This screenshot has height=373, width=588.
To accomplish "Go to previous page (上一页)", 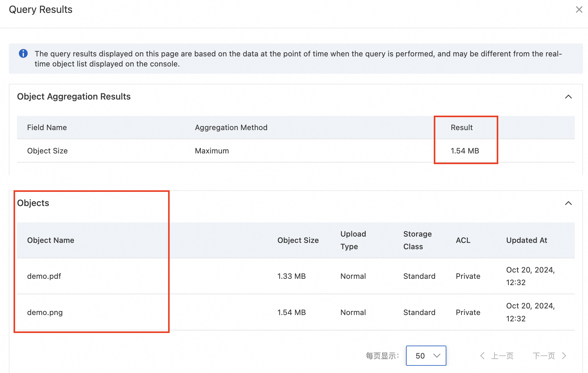I will 497,356.
